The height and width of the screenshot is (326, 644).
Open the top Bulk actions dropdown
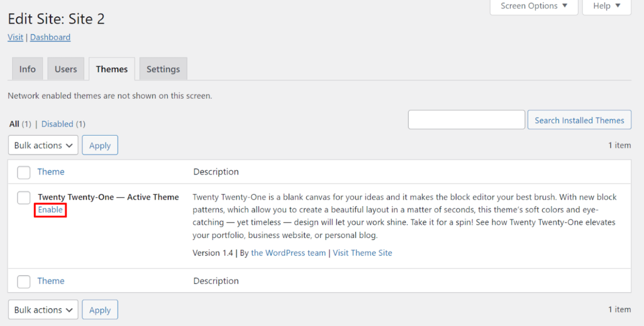[43, 145]
